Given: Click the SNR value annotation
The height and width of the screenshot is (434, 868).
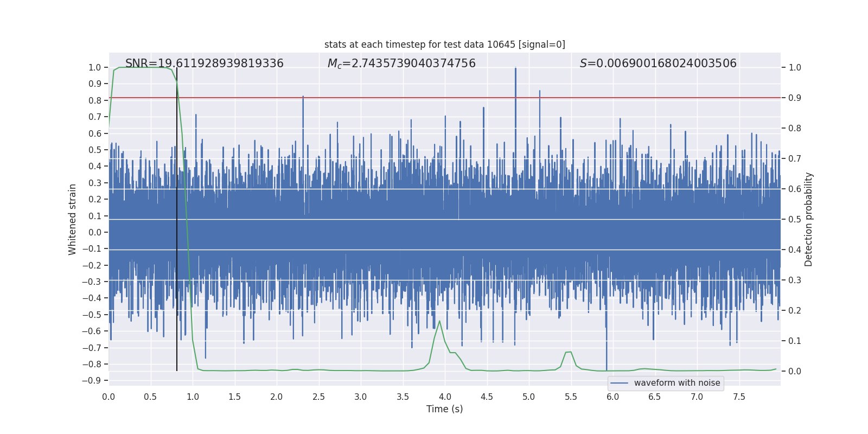Looking at the screenshot, I should (x=204, y=63).
